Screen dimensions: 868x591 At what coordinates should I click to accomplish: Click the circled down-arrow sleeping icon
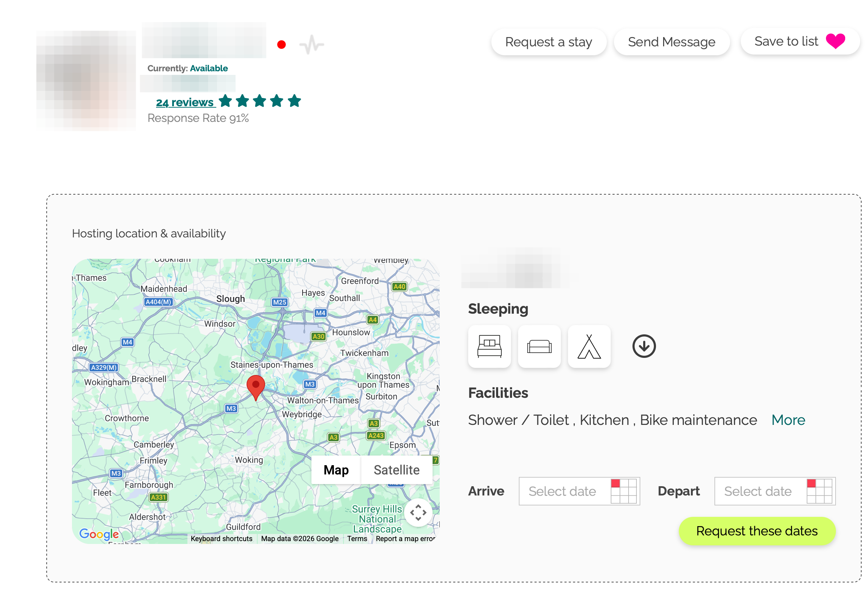click(x=644, y=346)
